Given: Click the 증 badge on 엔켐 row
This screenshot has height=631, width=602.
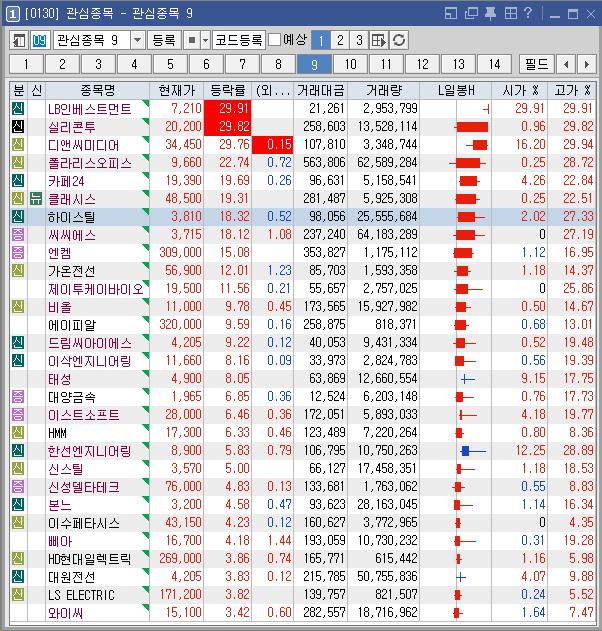Looking at the screenshot, I should (x=18, y=253).
